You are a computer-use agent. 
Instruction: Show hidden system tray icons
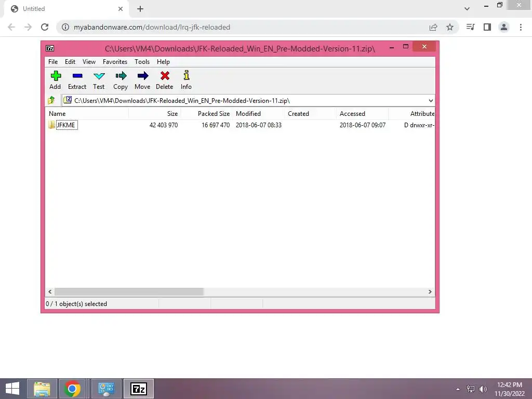458,389
